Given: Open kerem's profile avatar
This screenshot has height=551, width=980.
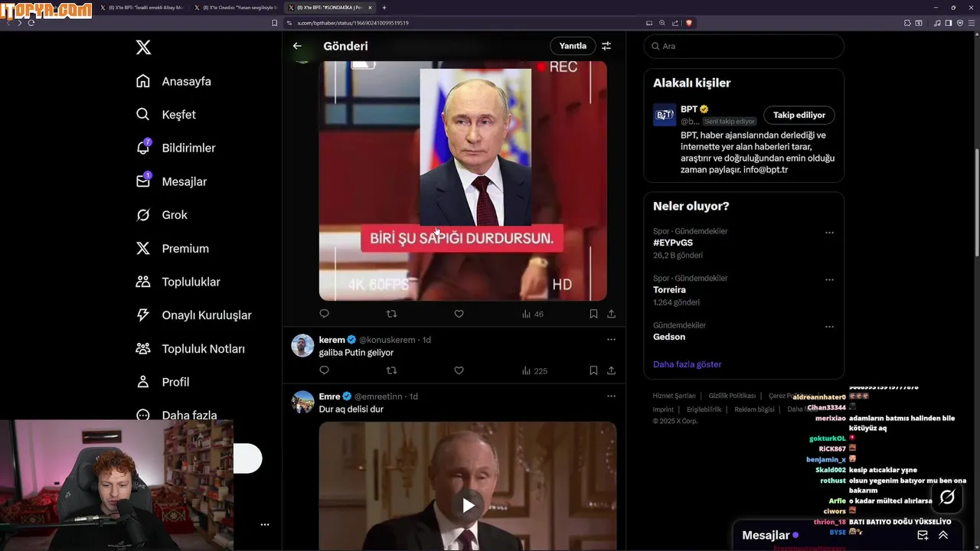Looking at the screenshot, I should point(303,345).
